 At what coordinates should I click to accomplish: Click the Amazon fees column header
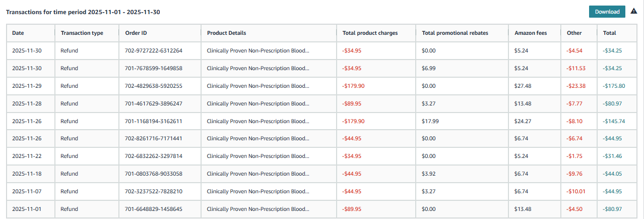click(x=531, y=33)
